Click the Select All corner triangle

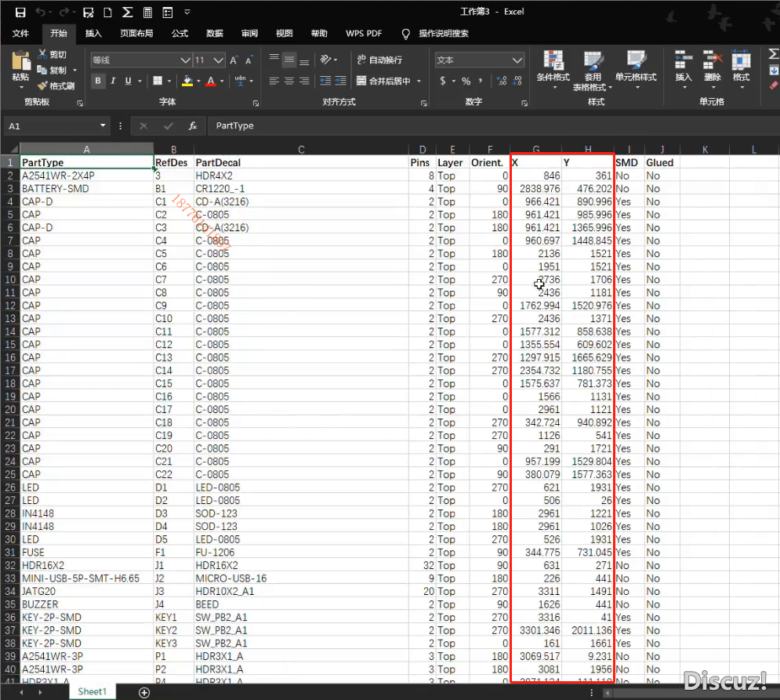(x=14, y=149)
